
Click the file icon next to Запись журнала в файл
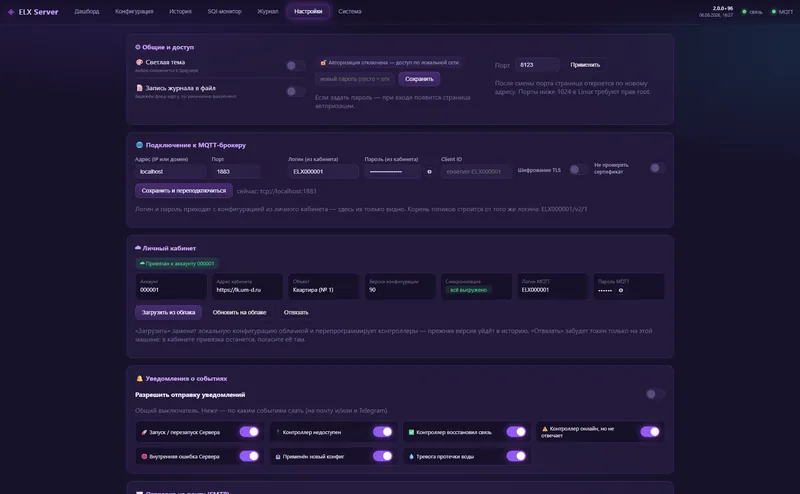tap(139, 88)
